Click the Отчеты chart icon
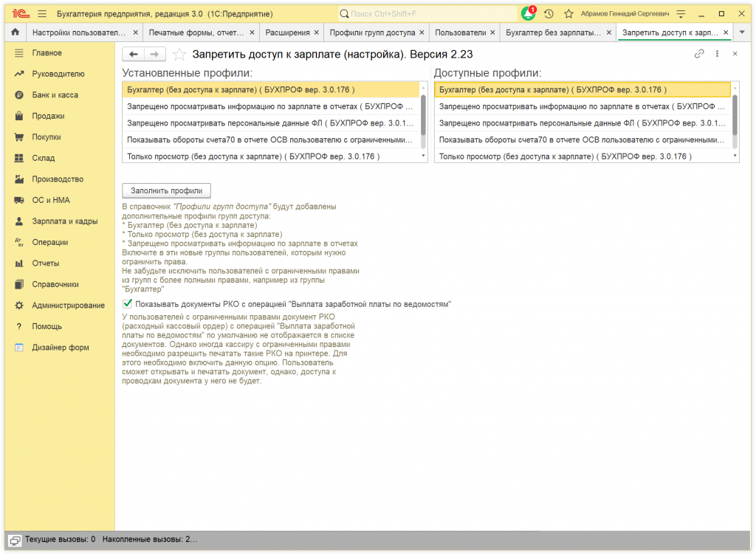This screenshot has height=555, width=756. 18,263
